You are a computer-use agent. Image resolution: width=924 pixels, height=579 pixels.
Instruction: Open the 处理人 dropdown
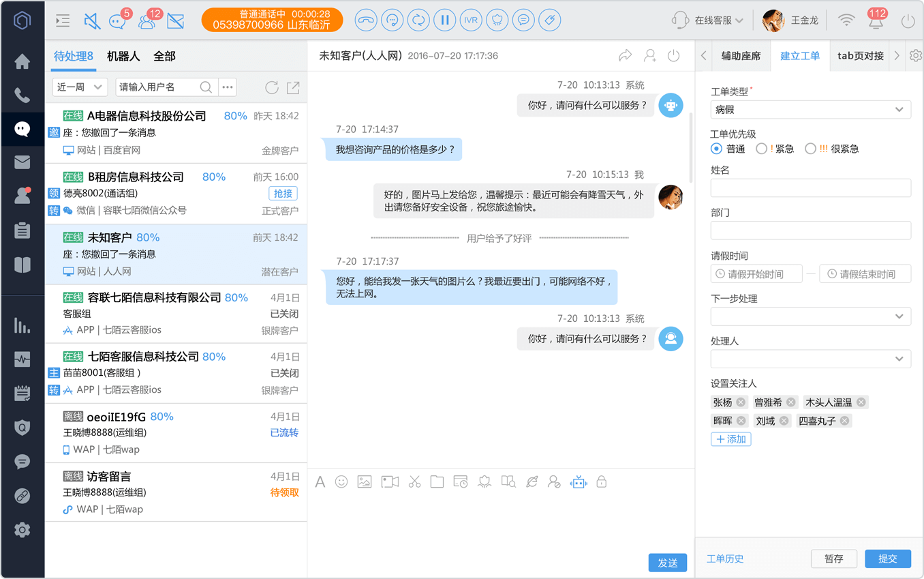pos(811,359)
